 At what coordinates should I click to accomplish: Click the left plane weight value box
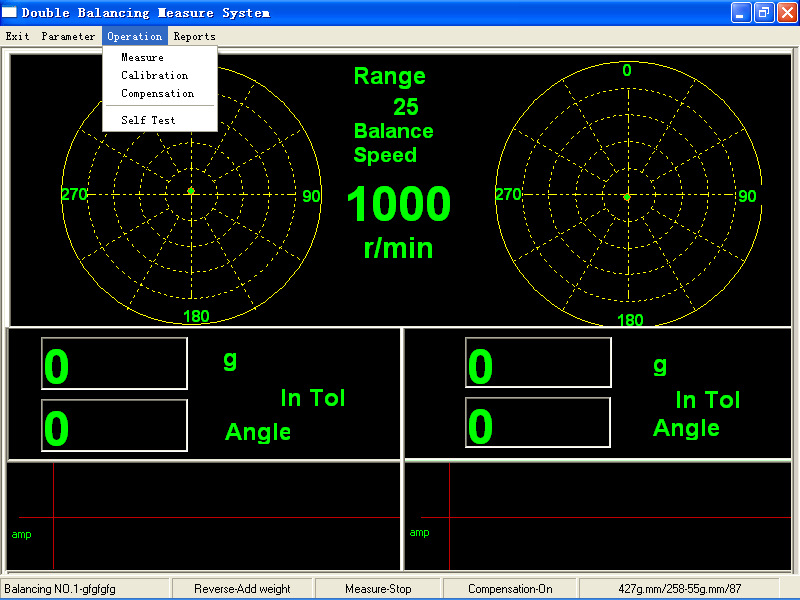point(114,364)
